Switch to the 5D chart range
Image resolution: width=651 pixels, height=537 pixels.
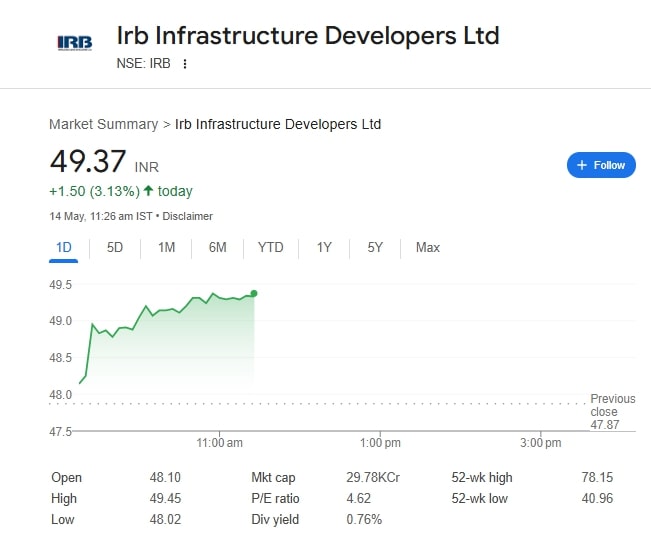[115, 248]
